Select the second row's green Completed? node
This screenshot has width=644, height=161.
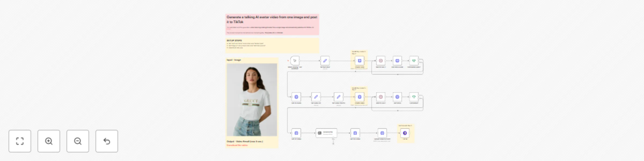click(414, 97)
